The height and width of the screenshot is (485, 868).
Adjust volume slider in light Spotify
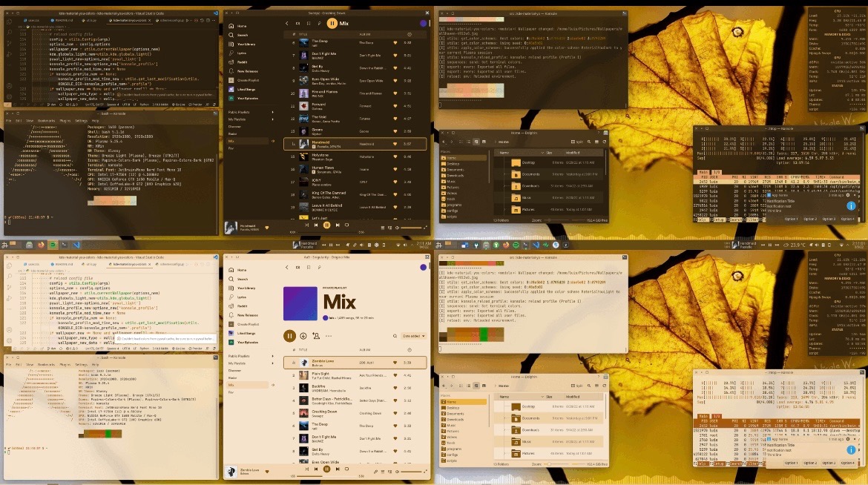(412, 472)
